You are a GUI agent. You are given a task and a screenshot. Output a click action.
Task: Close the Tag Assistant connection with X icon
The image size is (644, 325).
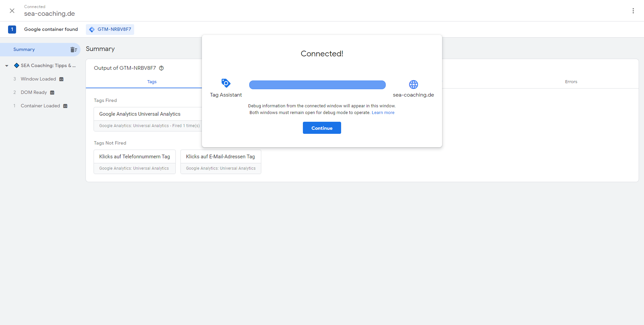[x=12, y=11]
